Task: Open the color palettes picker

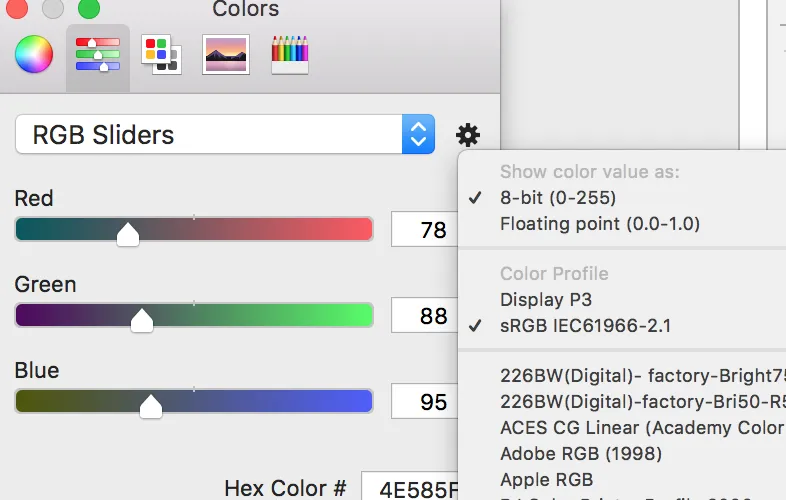Action: click(x=160, y=54)
